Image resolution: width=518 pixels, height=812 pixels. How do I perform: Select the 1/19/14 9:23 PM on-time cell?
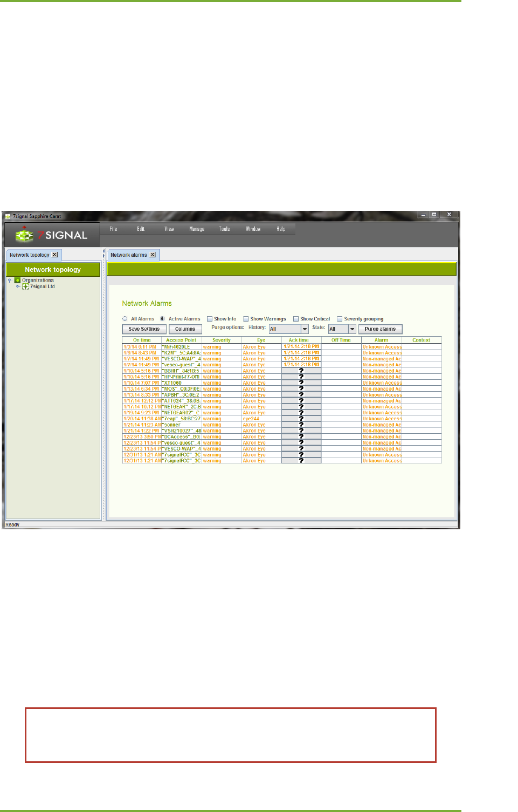click(142, 413)
